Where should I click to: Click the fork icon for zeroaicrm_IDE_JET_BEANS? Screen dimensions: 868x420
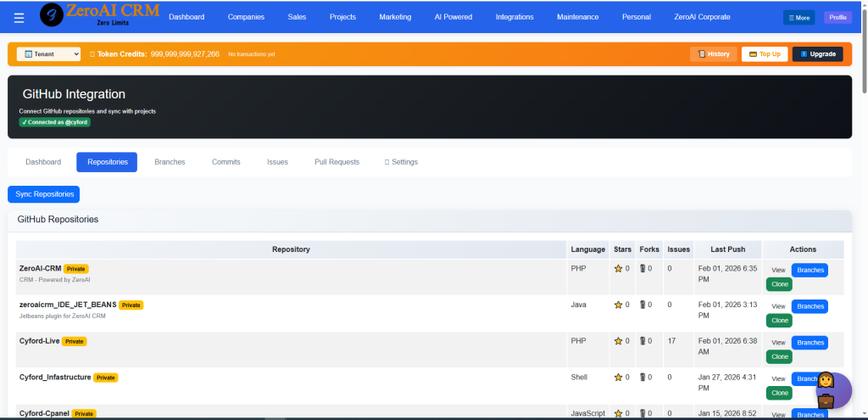pyautogui.click(x=643, y=305)
